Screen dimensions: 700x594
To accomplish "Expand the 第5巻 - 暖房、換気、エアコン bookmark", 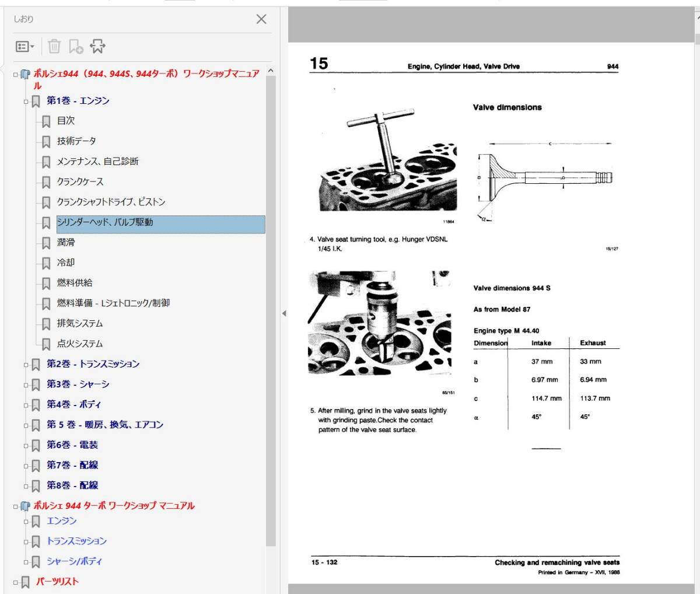I will tap(26, 425).
